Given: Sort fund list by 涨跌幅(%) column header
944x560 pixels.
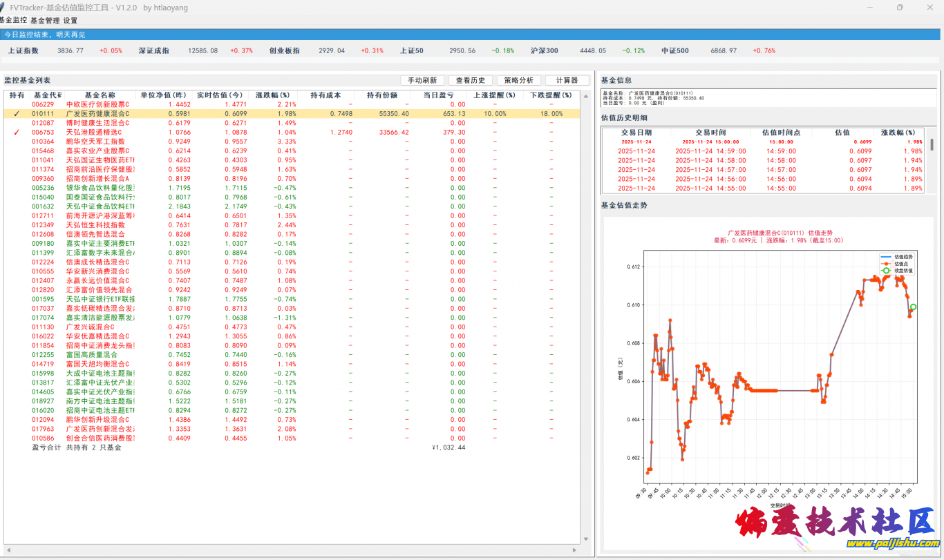Looking at the screenshot, I should [x=269, y=95].
